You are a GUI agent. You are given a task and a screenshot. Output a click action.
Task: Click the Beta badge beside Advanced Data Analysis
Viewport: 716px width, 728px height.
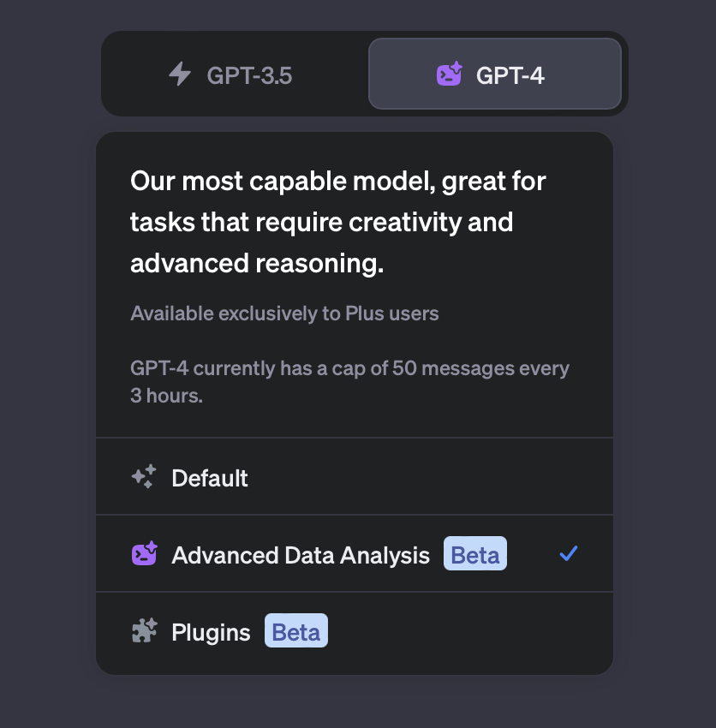click(x=475, y=554)
